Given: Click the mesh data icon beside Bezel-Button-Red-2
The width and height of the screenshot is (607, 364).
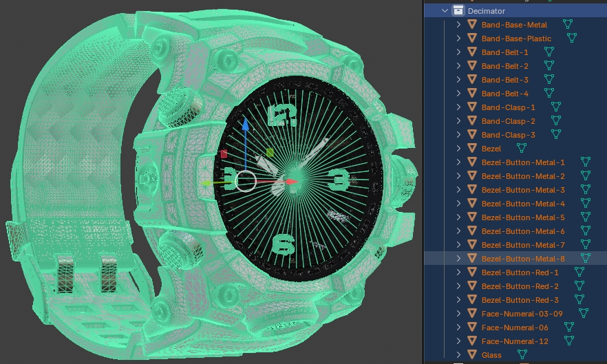Looking at the screenshot, I should 579,286.
